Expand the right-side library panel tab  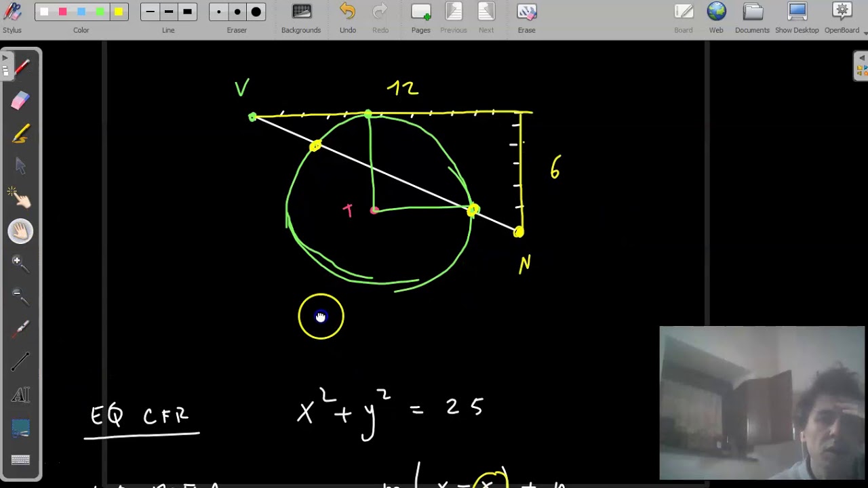[861, 65]
